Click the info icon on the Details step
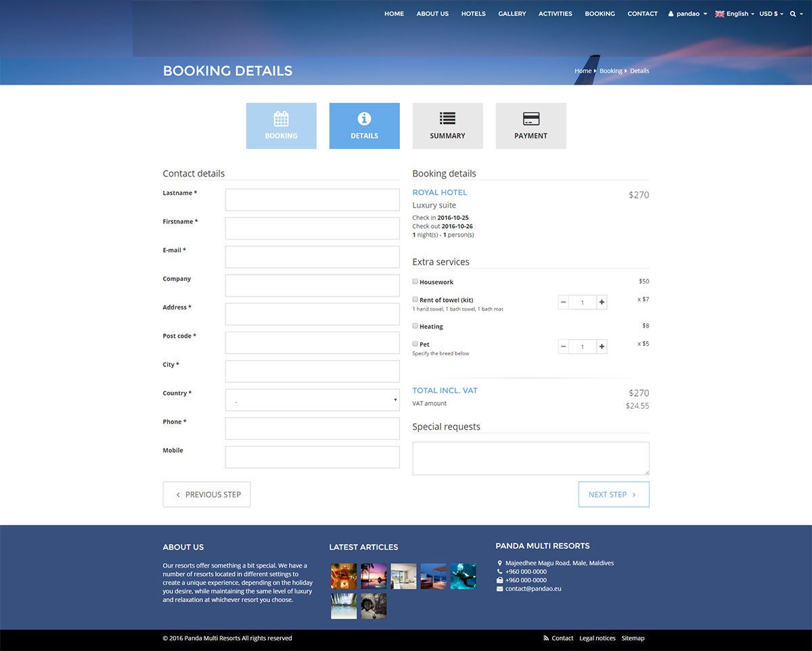Image resolution: width=812 pixels, height=651 pixels. [x=364, y=119]
